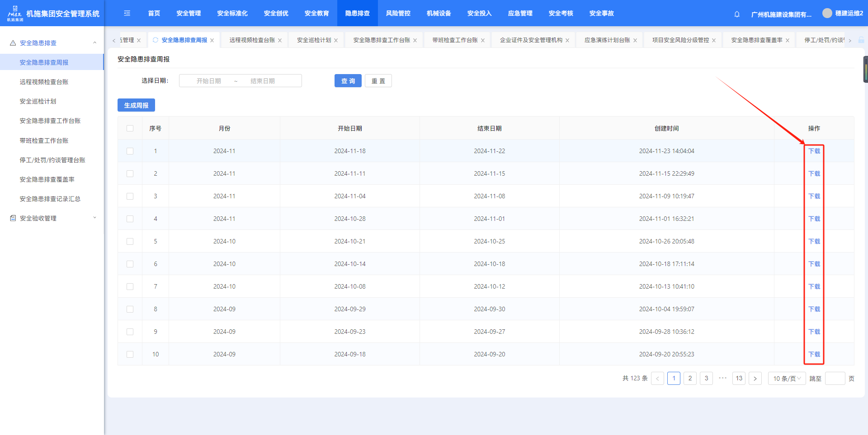Image resolution: width=868 pixels, height=435 pixels.
Task: Close the 远程视频检查台账 tab
Action: point(280,41)
